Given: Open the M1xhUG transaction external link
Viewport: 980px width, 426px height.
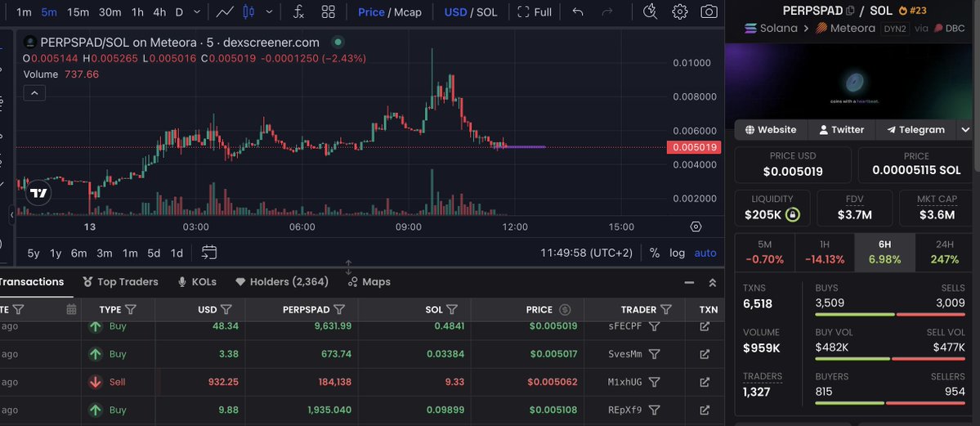Looking at the screenshot, I should coord(705,382).
